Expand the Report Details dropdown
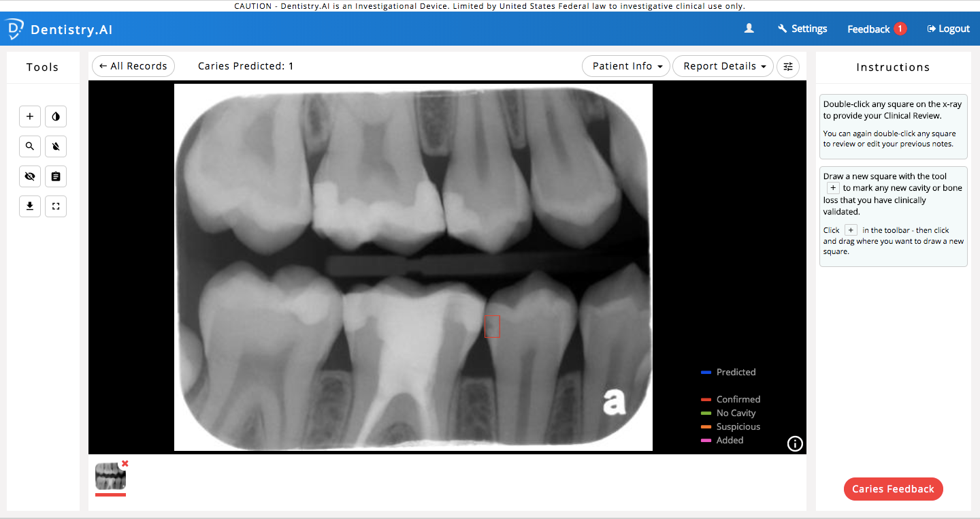 click(723, 66)
